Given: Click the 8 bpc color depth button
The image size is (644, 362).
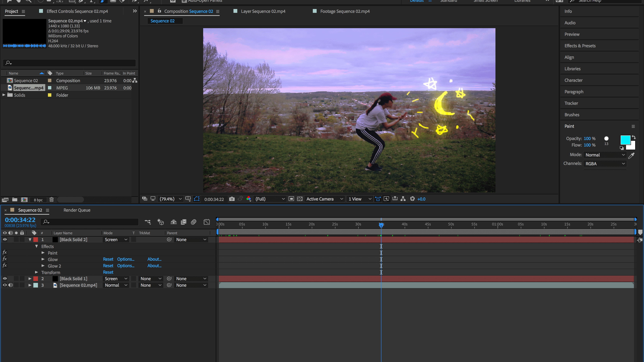Looking at the screenshot, I should point(38,200).
